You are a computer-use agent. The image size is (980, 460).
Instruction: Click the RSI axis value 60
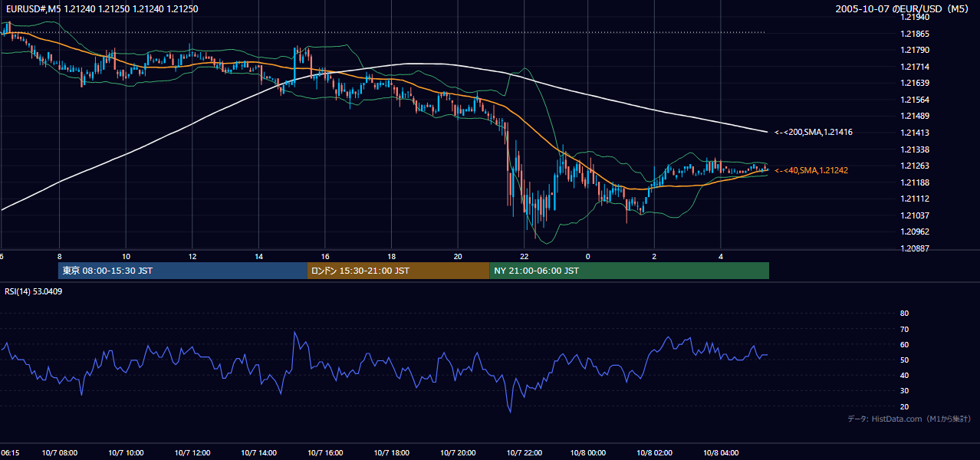(904, 344)
